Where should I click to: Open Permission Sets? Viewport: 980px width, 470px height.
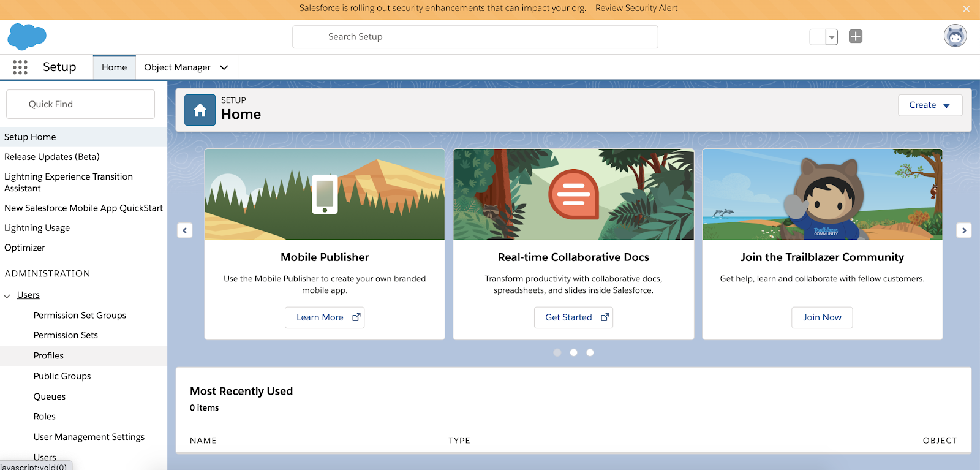66,335
